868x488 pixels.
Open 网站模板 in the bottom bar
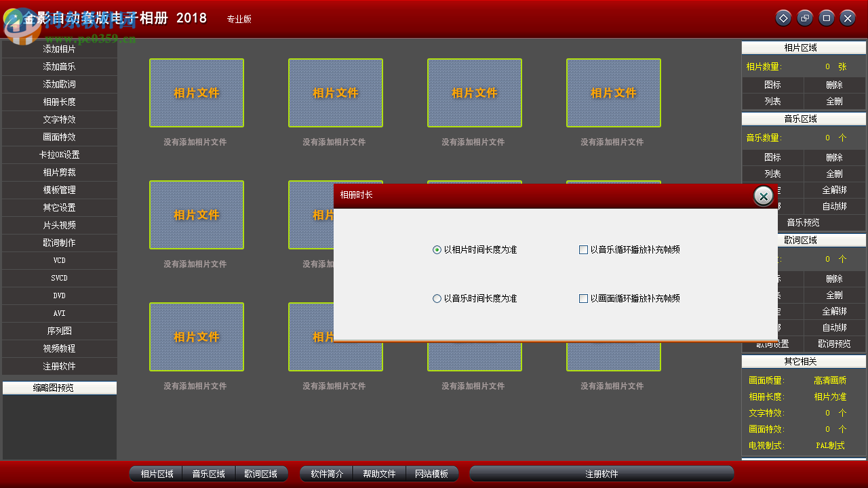click(431, 474)
